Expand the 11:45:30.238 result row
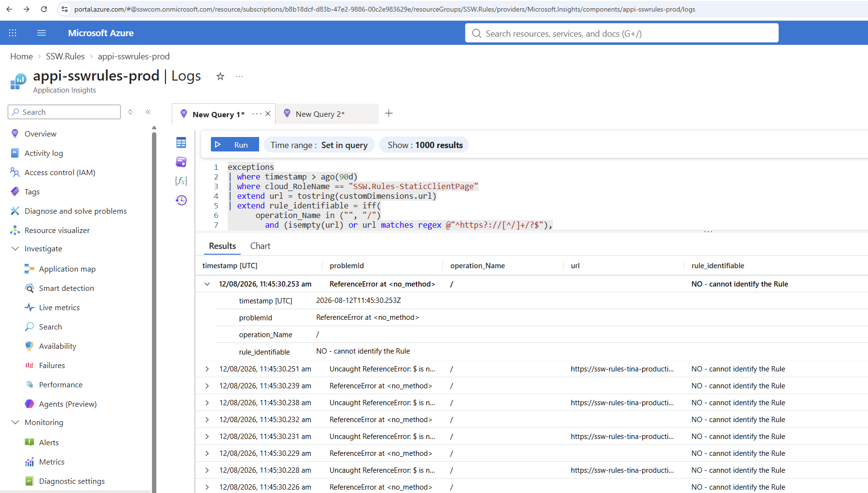Image resolution: width=868 pixels, height=493 pixels. (x=207, y=403)
